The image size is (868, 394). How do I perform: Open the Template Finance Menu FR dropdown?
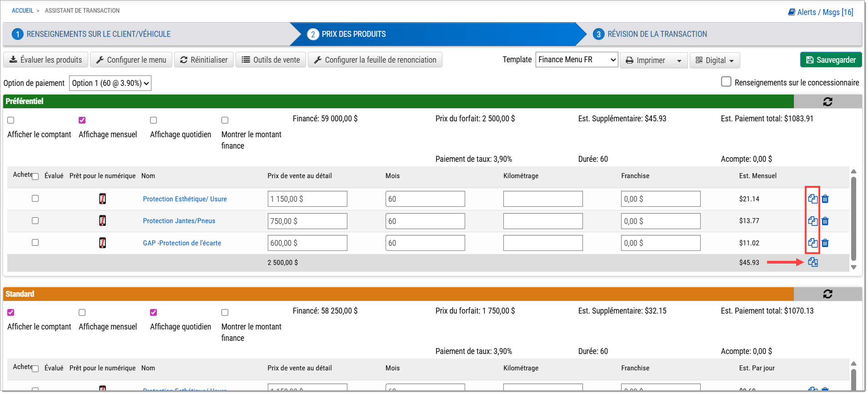(577, 60)
